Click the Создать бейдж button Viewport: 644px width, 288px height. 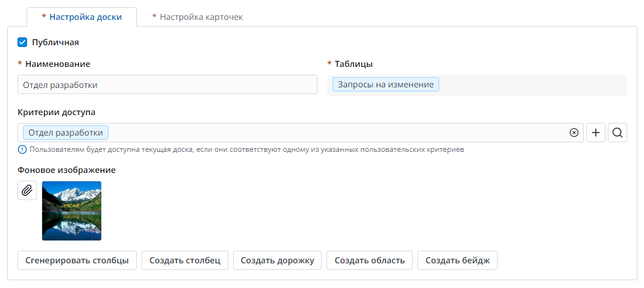pyautogui.click(x=457, y=261)
